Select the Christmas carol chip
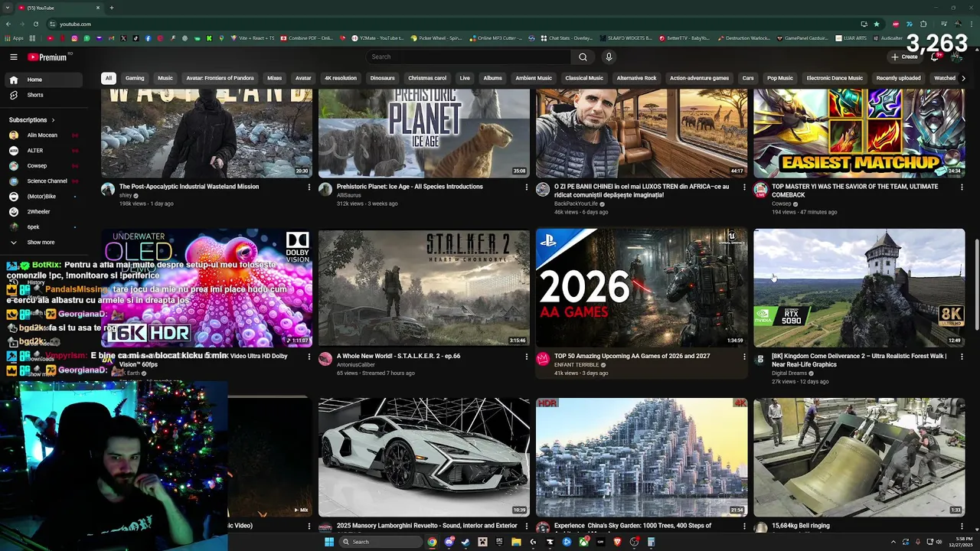Screen dimensions: 980x551 (427, 78)
